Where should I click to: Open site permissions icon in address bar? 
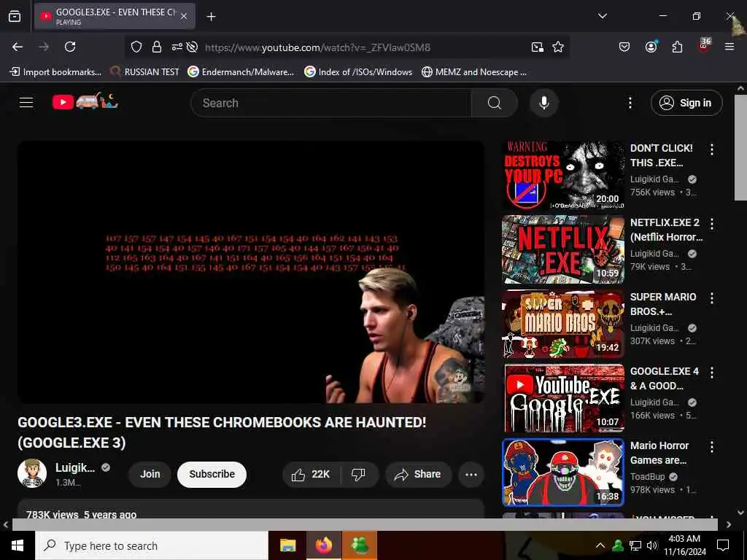(x=177, y=47)
